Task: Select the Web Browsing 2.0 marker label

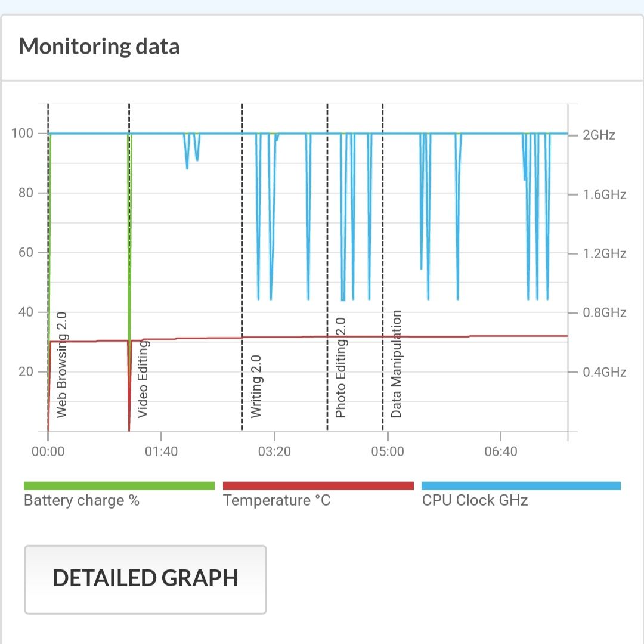Action: [61, 364]
